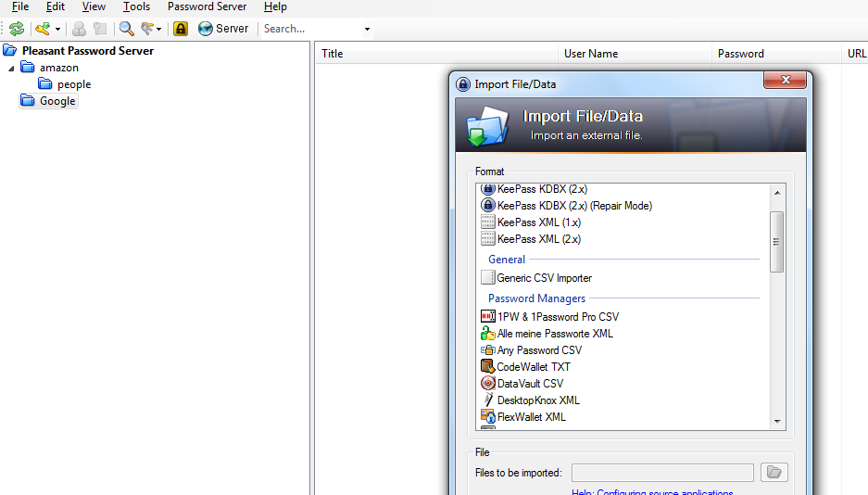Viewport: 868px width, 495px height.
Task: Open the Tools menu
Action: [x=136, y=6]
